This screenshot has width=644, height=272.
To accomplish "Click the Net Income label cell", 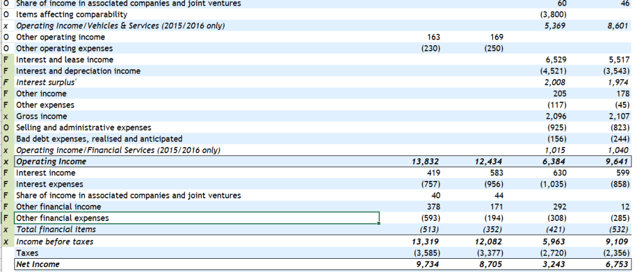I will 38,264.
